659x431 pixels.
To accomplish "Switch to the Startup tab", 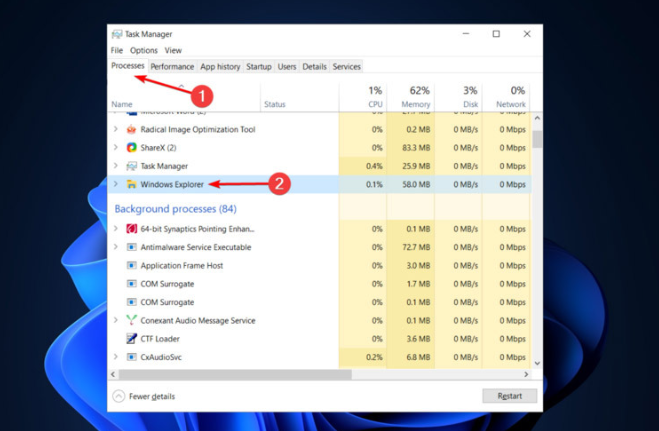I will click(258, 67).
